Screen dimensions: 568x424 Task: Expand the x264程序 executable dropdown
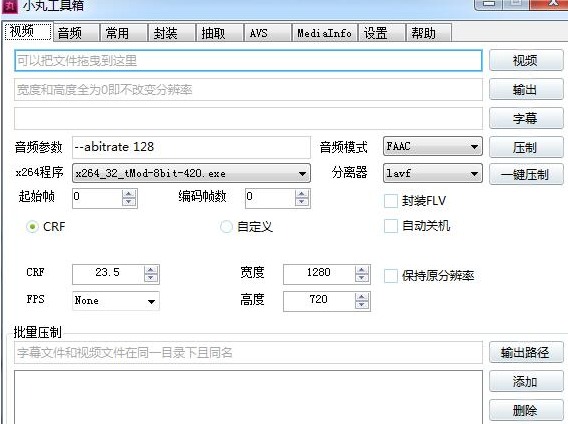(191, 173)
